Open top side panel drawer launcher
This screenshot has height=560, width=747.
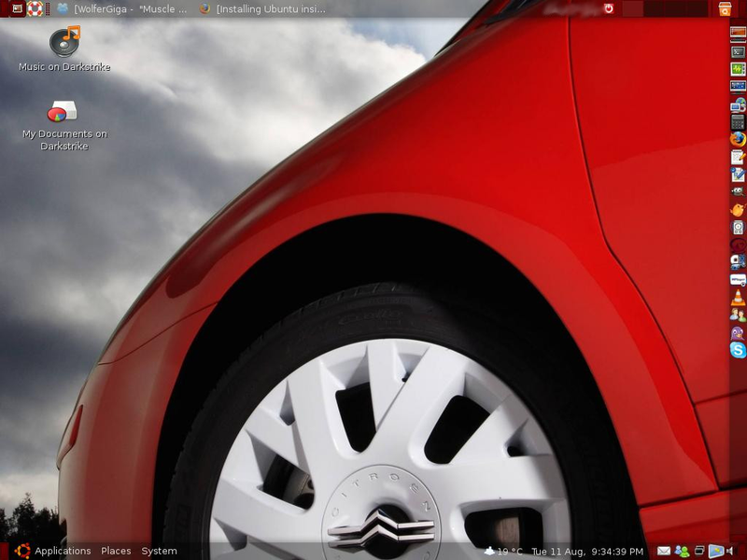[x=738, y=34]
